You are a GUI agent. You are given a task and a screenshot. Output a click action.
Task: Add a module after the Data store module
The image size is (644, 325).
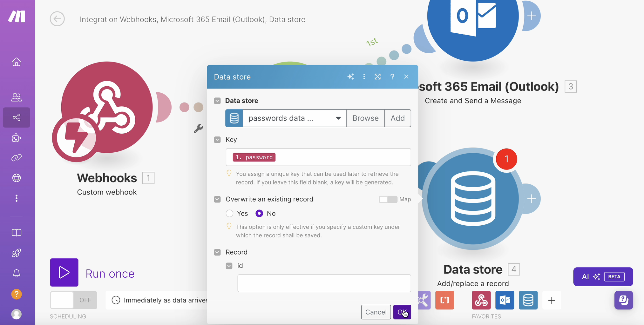532,199
